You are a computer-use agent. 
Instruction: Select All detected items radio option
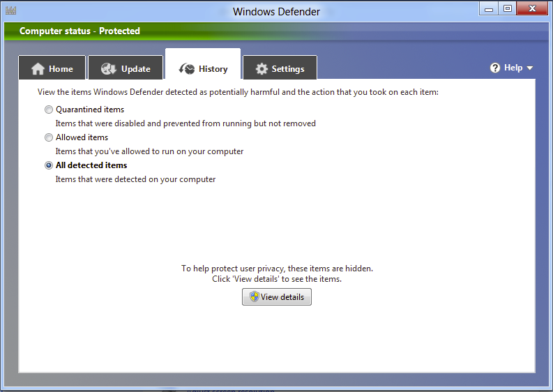[x=49, y=165]
